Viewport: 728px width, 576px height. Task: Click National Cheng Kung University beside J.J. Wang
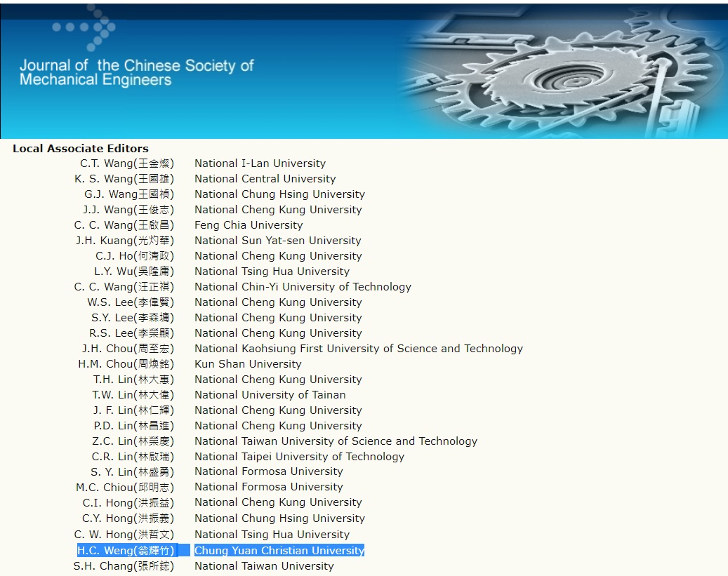278,210
